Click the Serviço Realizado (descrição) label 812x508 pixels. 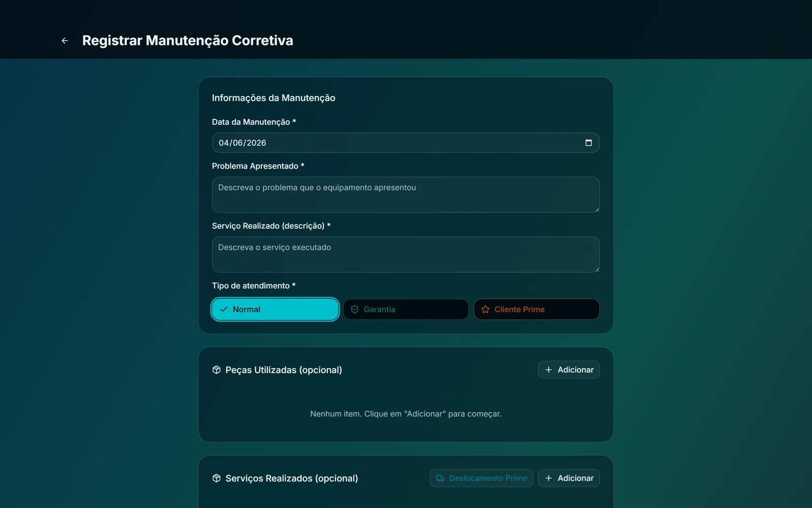pyautogui.click(x=272, y=226)
